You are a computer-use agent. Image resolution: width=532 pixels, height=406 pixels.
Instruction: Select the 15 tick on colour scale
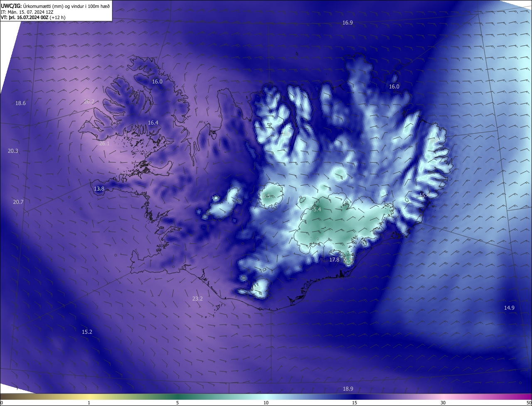(x=355, y=403)
